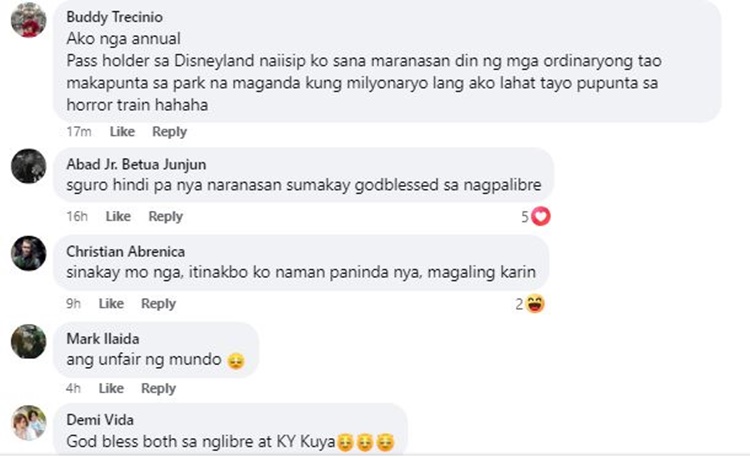This screenshot has height=457, width=750.
Task: Open the Buddy Trecinio name link
Action: (114, 17)
